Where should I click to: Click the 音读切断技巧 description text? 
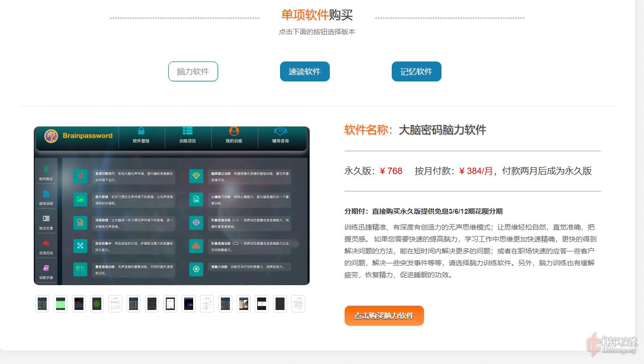134,177
